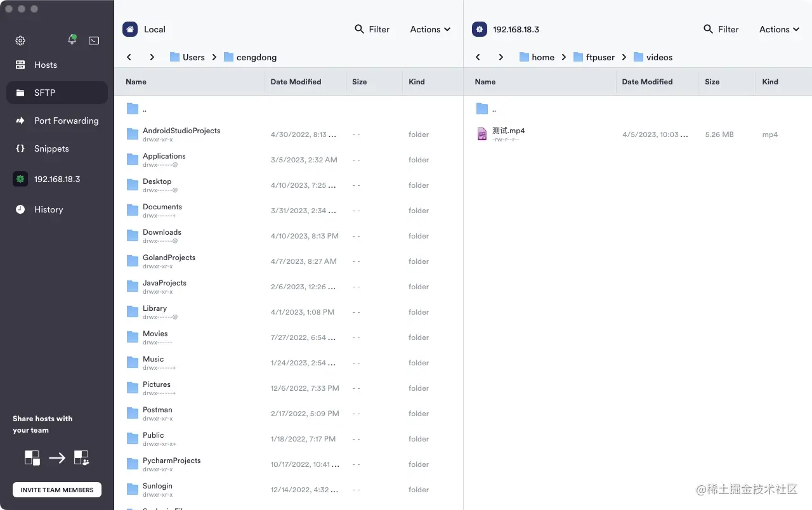Select Postman folder icon
Image resolution: width=812 pixels, height=510 pixels.
[x=133, y=413]
